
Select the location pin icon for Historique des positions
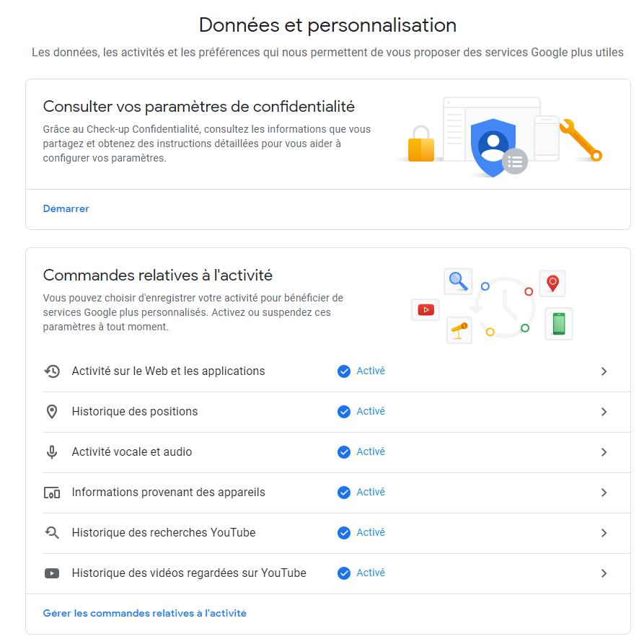click(x=51, y=411)
